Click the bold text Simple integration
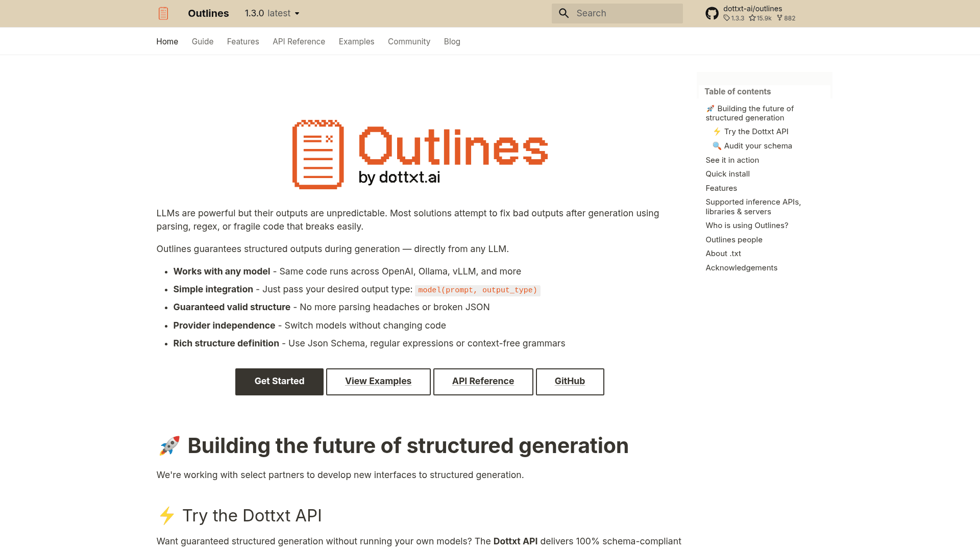The height and width of the screenshot is (551, 980). click(213, 289)
